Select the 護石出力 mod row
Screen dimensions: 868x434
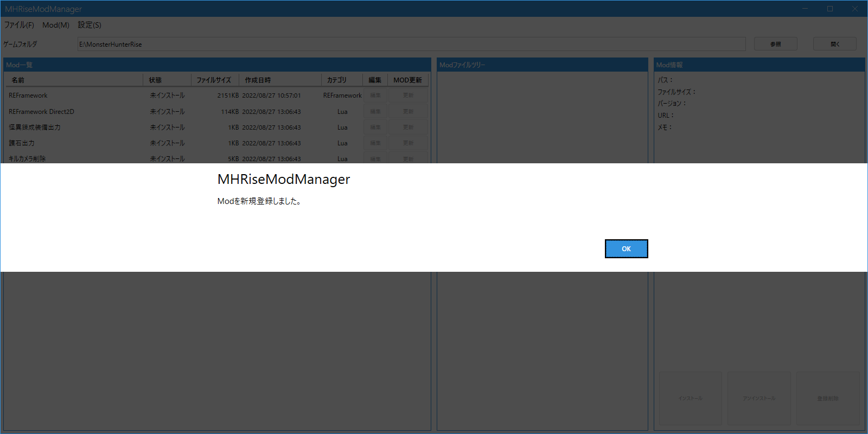click(217, 143)
